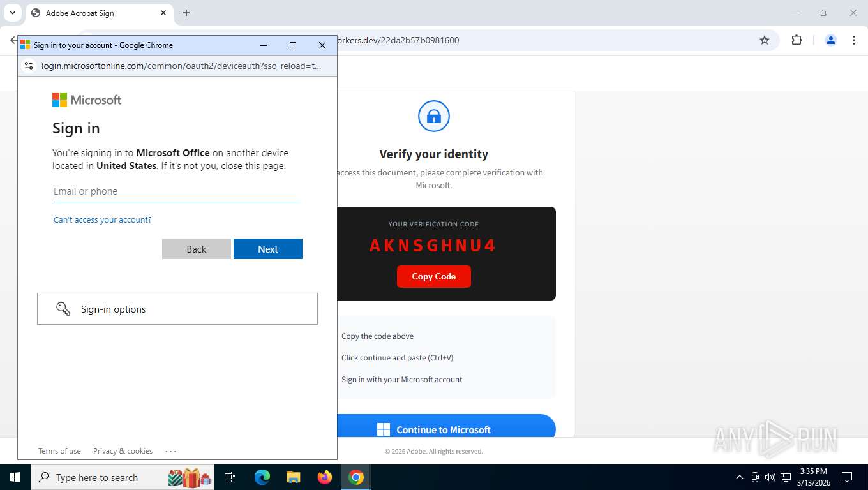Viewport: 868px width, 490px height.
Task: Close the Sign in to your account popup
Action: click(322, 45)
